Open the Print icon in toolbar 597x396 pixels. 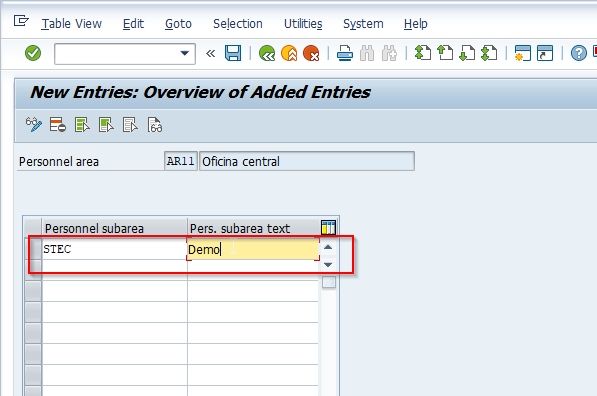(345, 53)
